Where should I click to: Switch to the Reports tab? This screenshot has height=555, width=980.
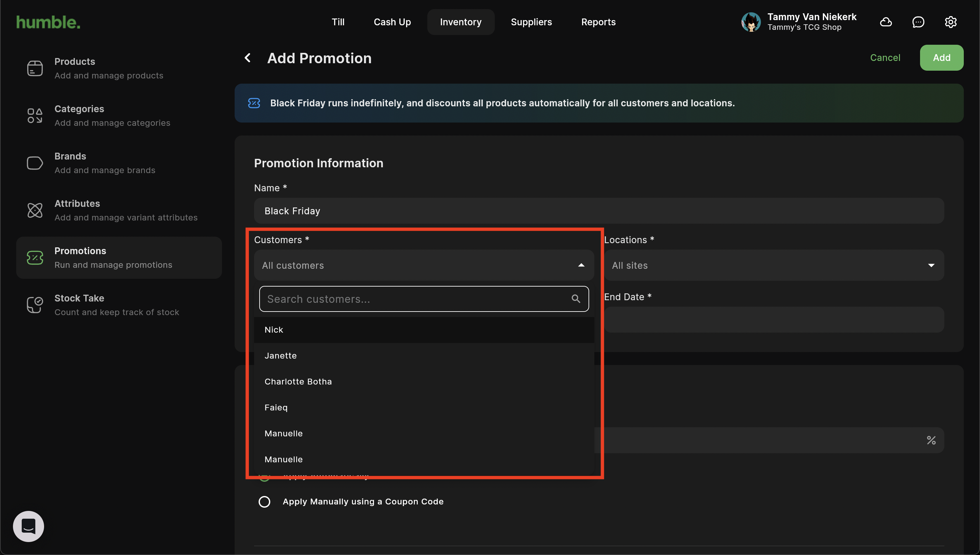click(598, 22)
